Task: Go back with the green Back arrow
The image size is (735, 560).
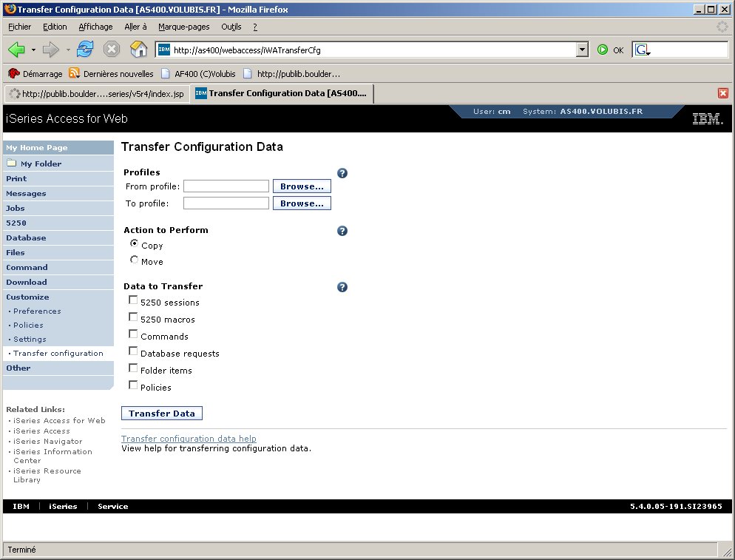Action: (16, 50)
